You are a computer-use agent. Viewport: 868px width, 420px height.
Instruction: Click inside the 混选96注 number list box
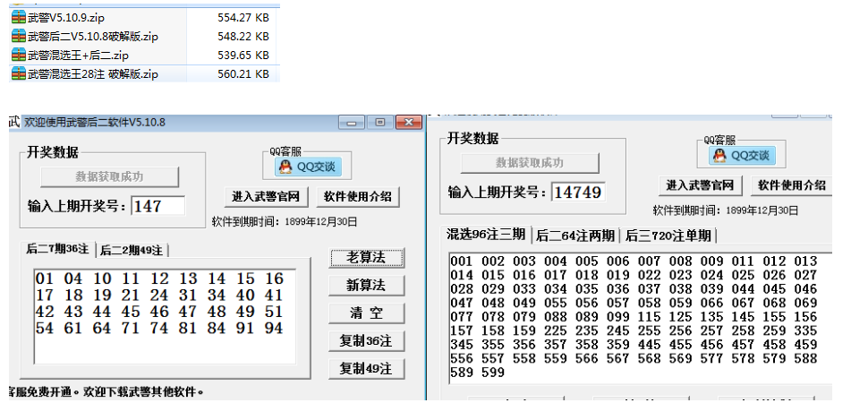[x=640, y=318]
